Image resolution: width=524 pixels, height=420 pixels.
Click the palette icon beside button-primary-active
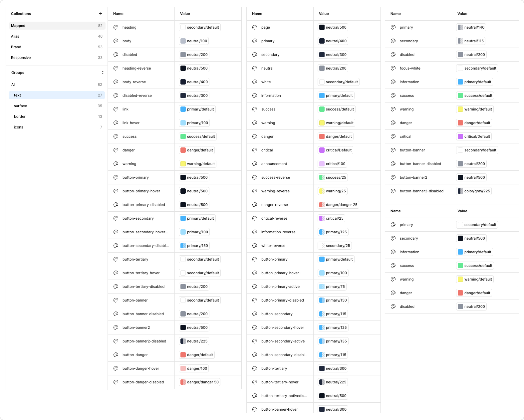tap(255, 287)
